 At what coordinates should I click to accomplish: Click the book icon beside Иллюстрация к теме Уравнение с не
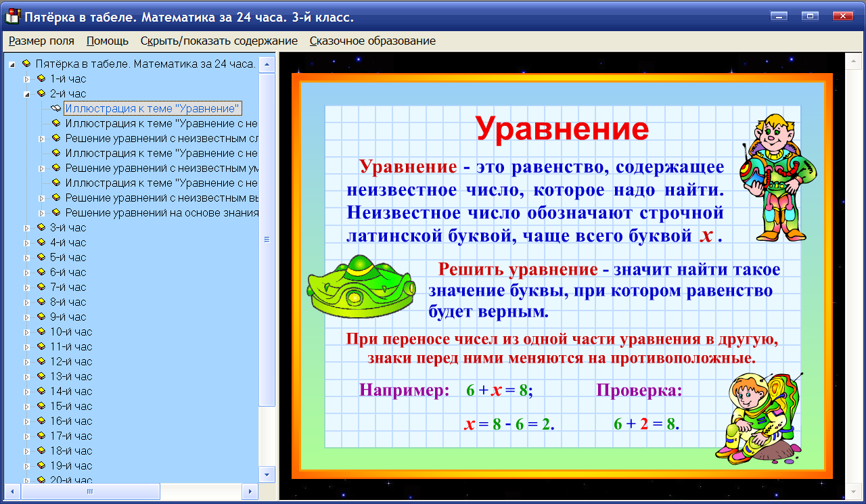tap(56, 123)
